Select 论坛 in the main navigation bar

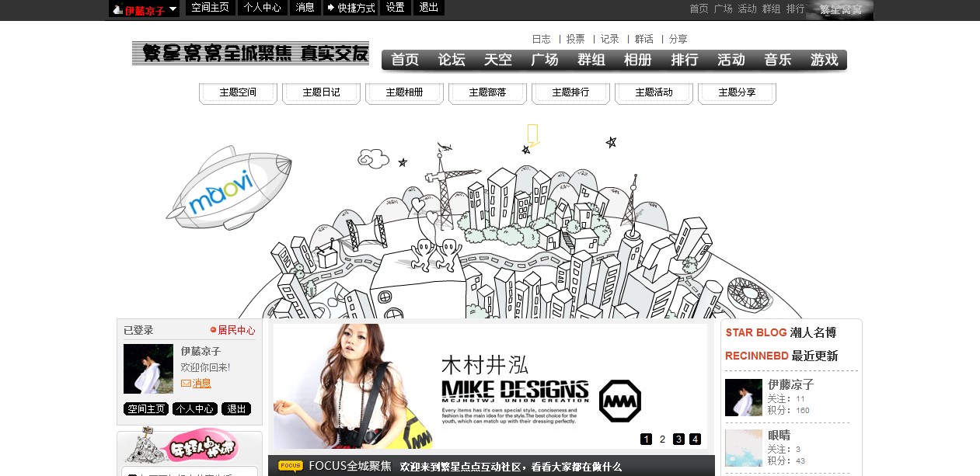coord(452,60)
